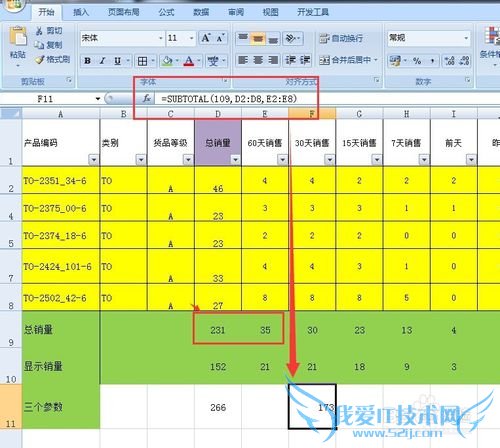Apply red font color A
The height and width of the screenshot is (448, 500).
[x=189, y=61]
